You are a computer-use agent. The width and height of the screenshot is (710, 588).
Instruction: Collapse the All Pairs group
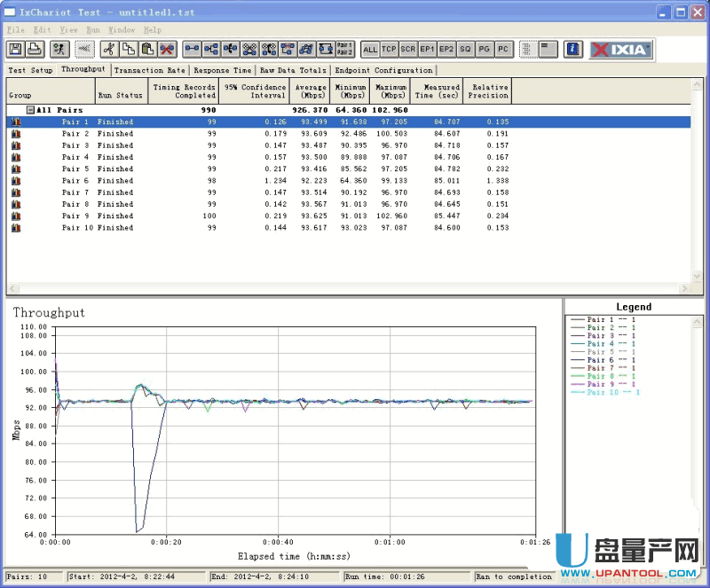point(30,110)
